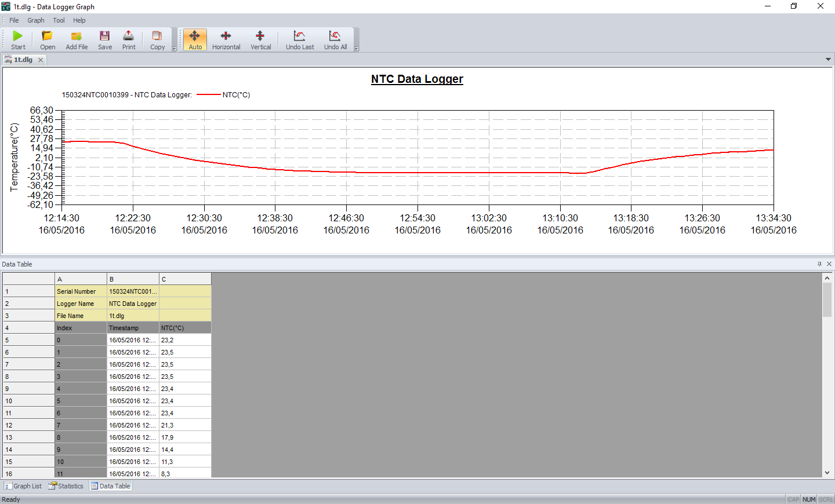Click the Start toolbar icon
Image resolution: width=835 pixels, height=504 pixels.
point(18,39)
